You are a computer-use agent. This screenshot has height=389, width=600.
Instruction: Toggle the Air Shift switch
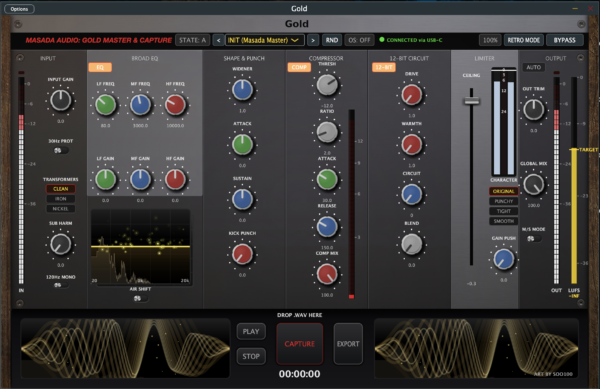pyautogui.click(x=140, y=298)
